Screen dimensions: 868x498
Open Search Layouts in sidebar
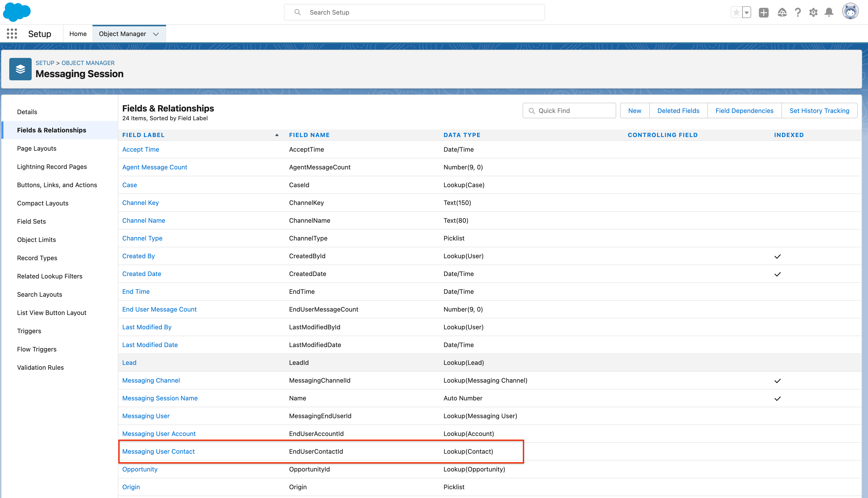40,295
